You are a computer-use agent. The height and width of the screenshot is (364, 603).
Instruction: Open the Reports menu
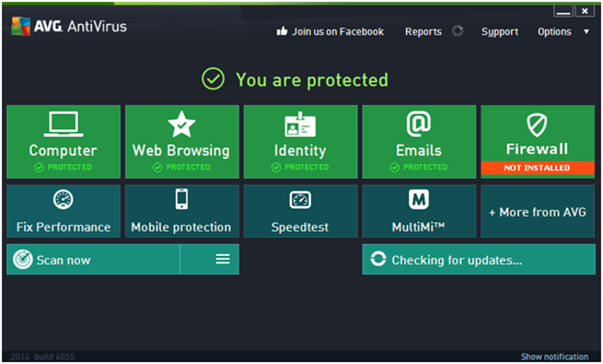coord(423,32)
